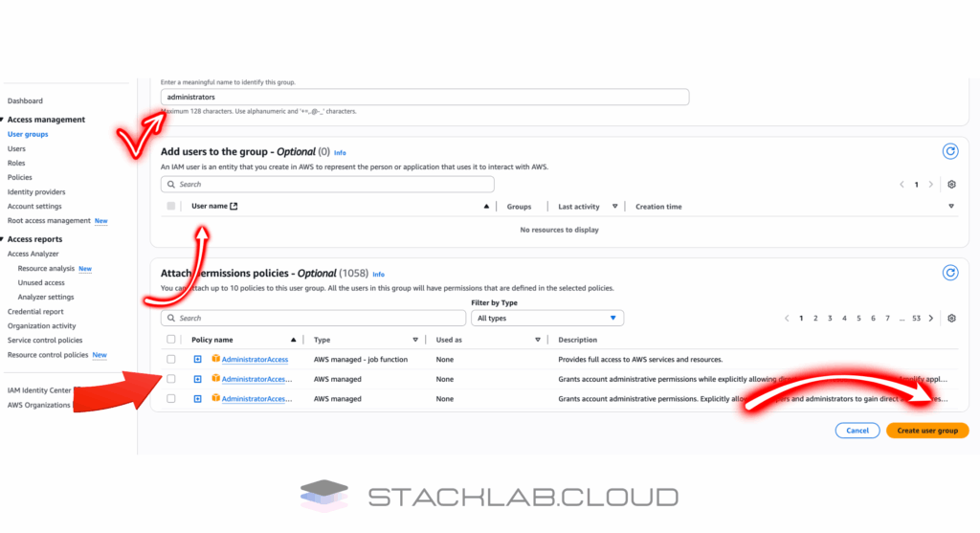The width and height of the screenshot is (980, 533).
Task: Check the AdministratorAccess job function policy
Action: click(171, 360)
